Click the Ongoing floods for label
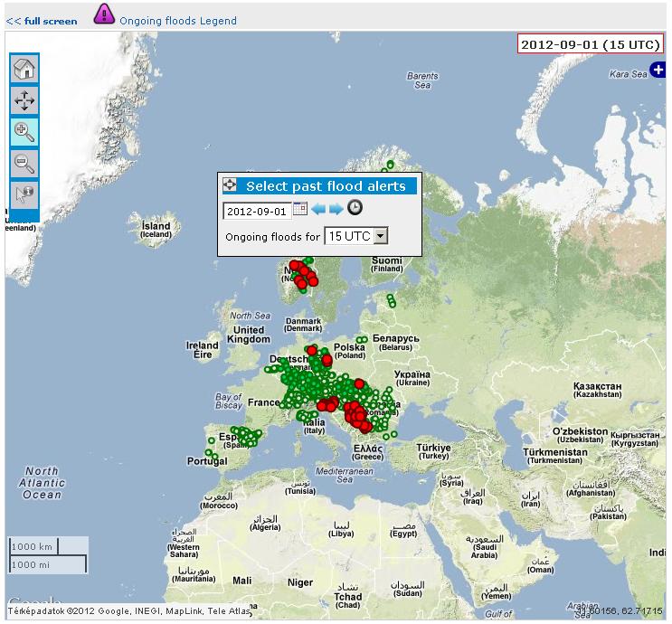The image size is (672, 624). click(272, 237)
